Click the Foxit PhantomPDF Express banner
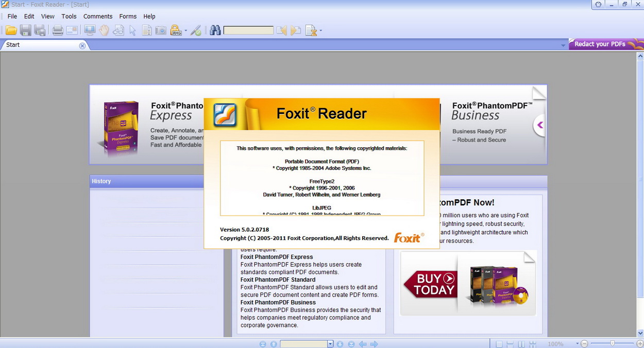The image size is (644, 348). coord(147,125)
